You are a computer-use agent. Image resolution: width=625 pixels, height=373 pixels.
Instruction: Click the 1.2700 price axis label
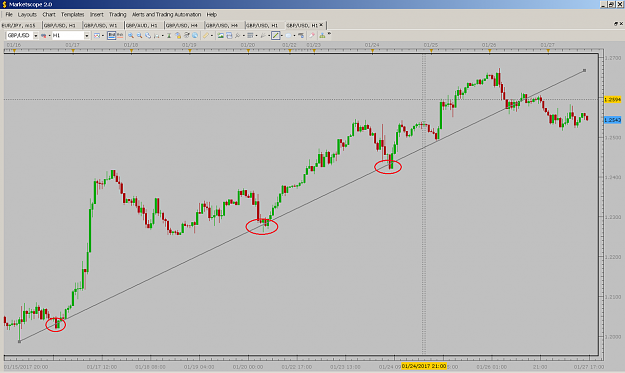click(613, 58)
